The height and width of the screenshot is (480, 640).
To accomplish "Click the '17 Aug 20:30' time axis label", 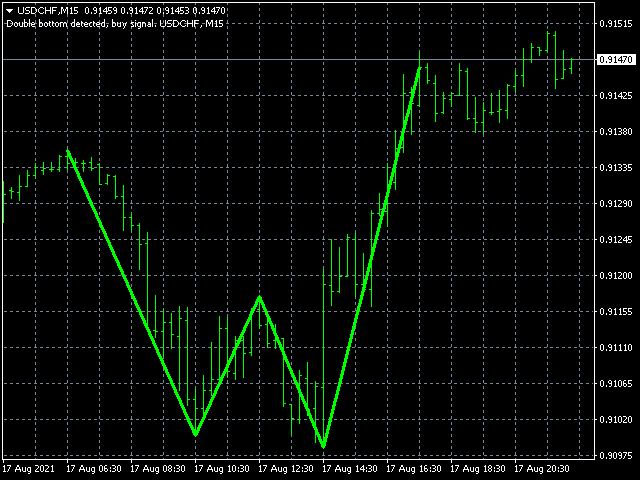I will point(542,469).
